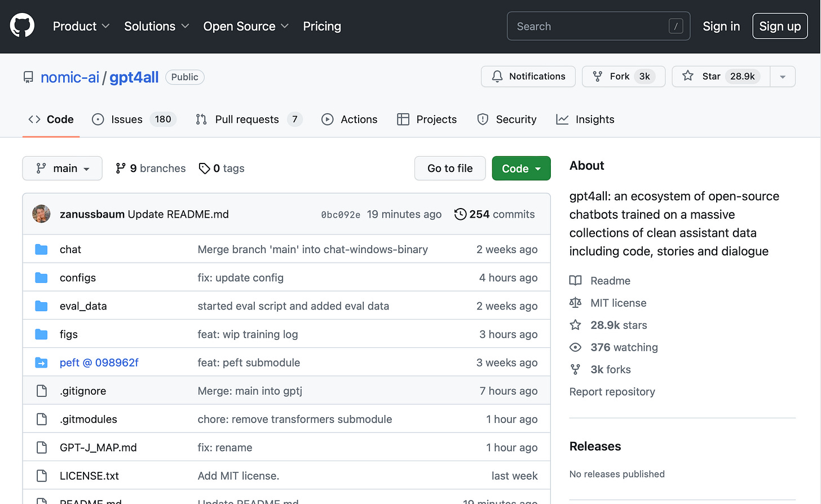Click the Notifications bell icon

(497, 77)
